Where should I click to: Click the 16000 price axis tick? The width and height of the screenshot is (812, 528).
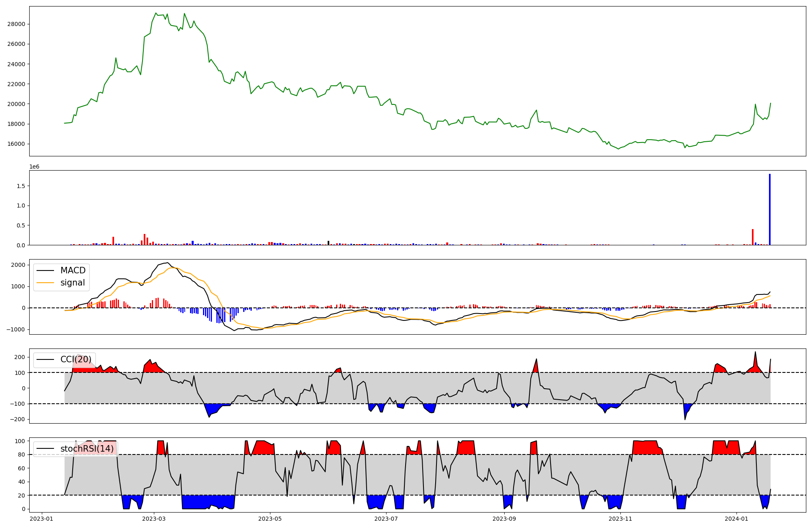16,144
